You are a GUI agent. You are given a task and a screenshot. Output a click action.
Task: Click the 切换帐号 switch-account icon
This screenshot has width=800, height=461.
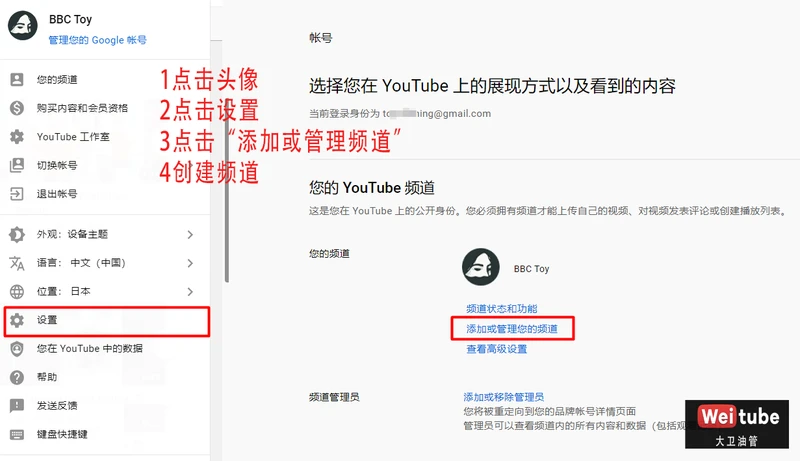(17, 165)
